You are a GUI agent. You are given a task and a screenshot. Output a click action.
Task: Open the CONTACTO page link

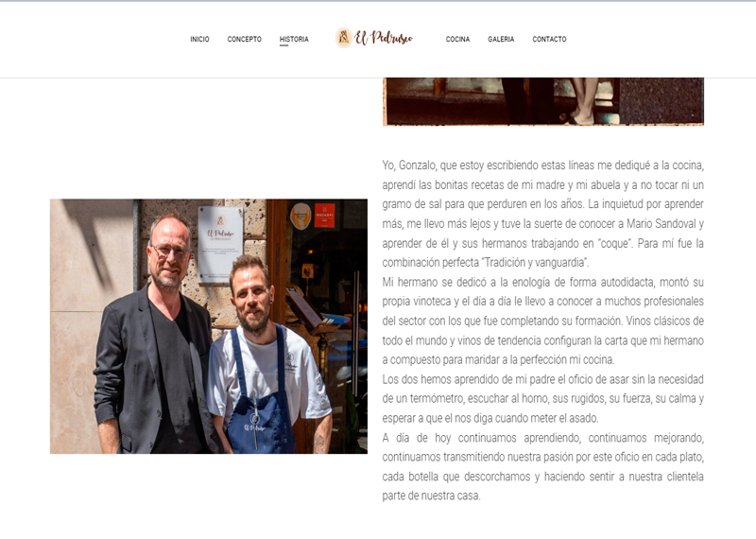coord(549,39)
